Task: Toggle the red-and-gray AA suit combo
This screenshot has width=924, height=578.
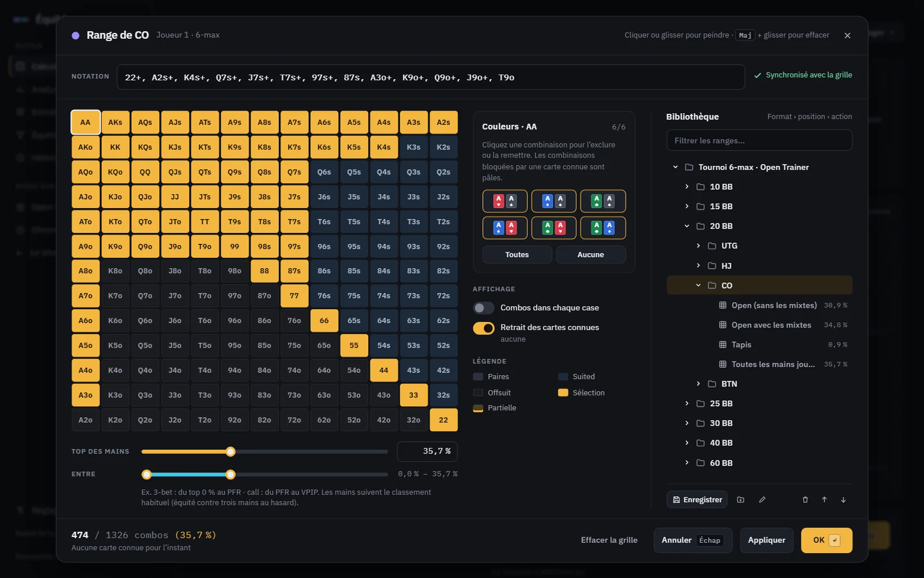Action: tap(505, 201)
